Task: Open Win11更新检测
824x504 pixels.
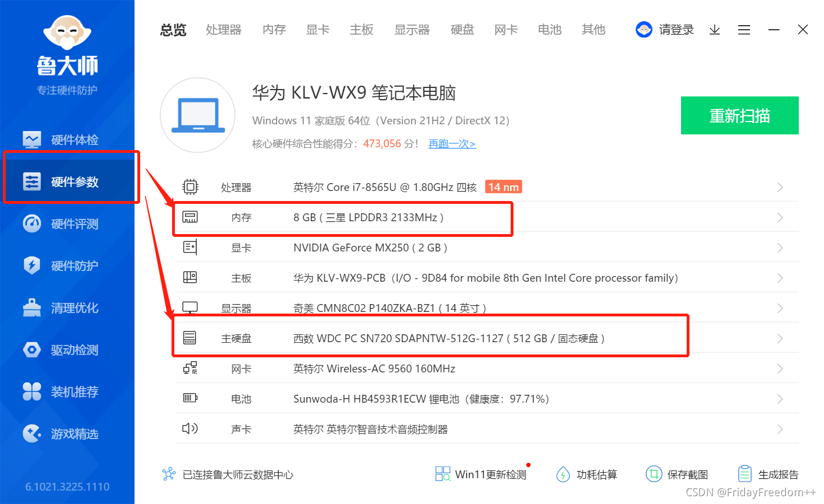Action: coord(481,474)
